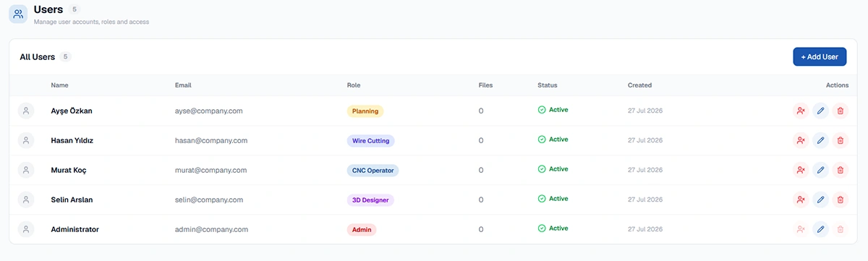Edit Administrator with pencil icon

820,229
